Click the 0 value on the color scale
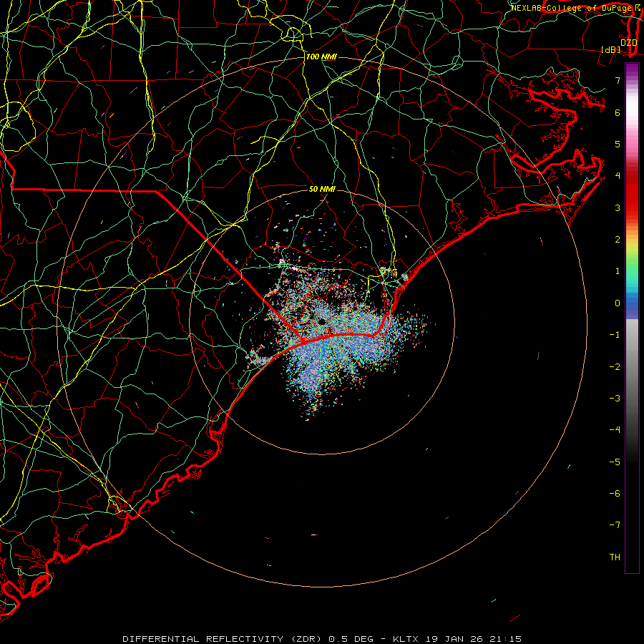644x644 pixels. (x=618, y=303)
